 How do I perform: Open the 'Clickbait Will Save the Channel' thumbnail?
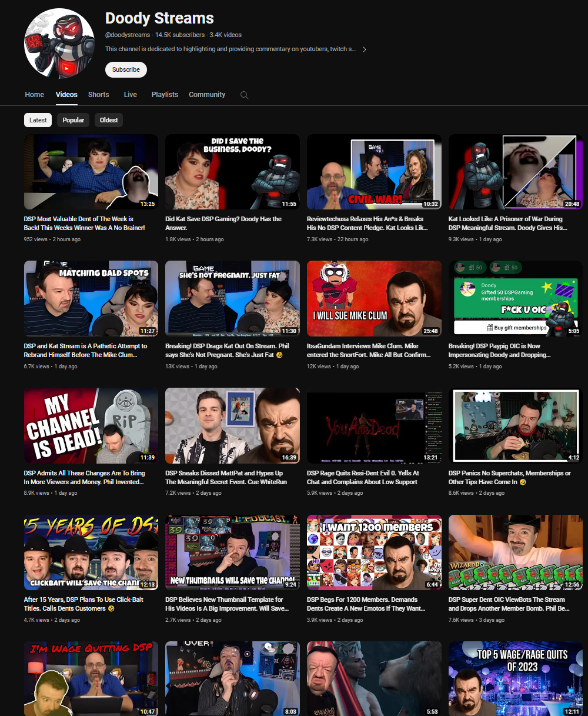tap(91, 552)
